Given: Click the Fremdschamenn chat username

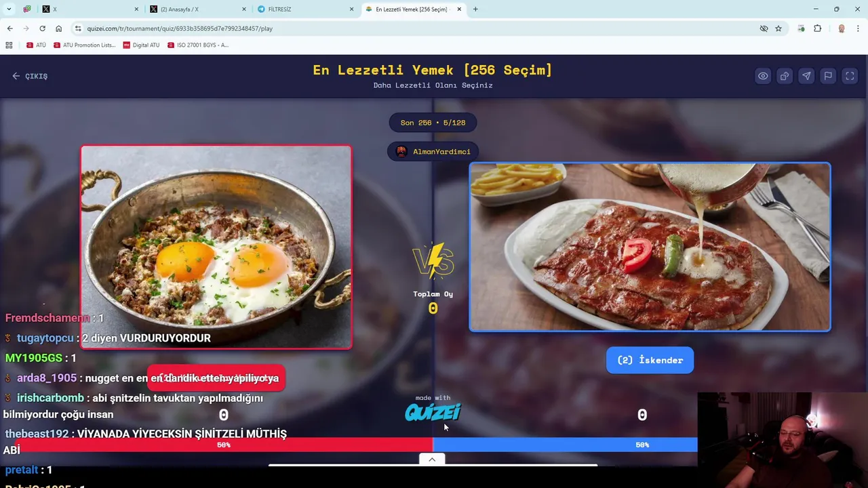Looking at the screenshot, I should 47,318.
